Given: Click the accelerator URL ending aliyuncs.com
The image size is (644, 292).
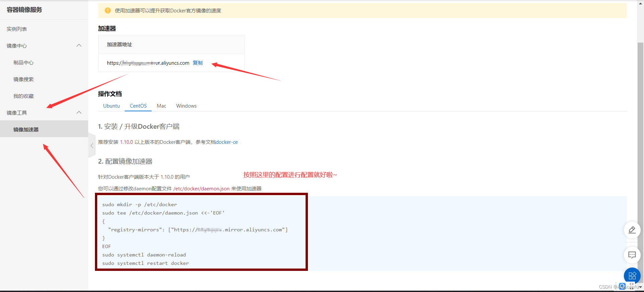Looking at the screenshot, I should (148, 63).
